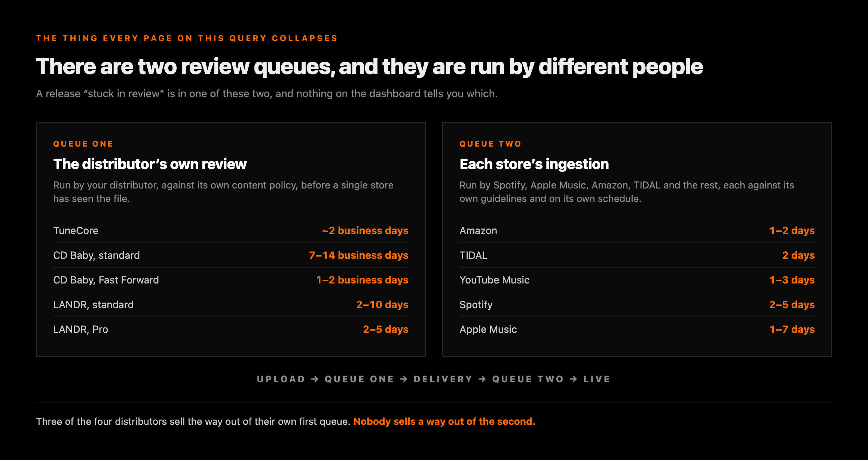
Task: Select the orange 'THE THING EVERY PAGE' eyebrow text
Action: (187, 38)
